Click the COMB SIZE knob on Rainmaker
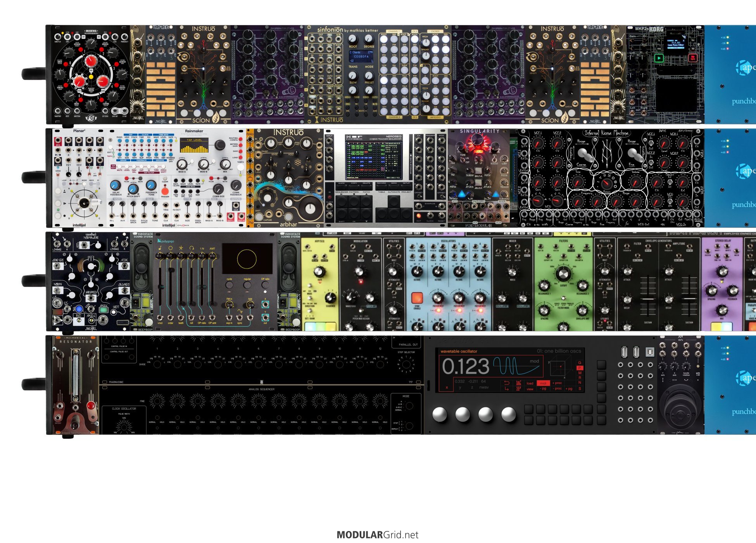Screen dimensions: 756x543 coord(219,189)
